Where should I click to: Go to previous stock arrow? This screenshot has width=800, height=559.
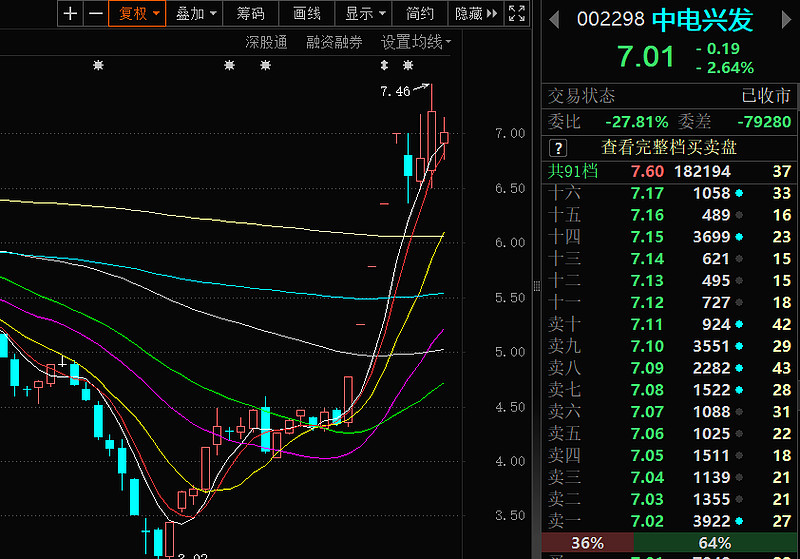tap(554, 20)
